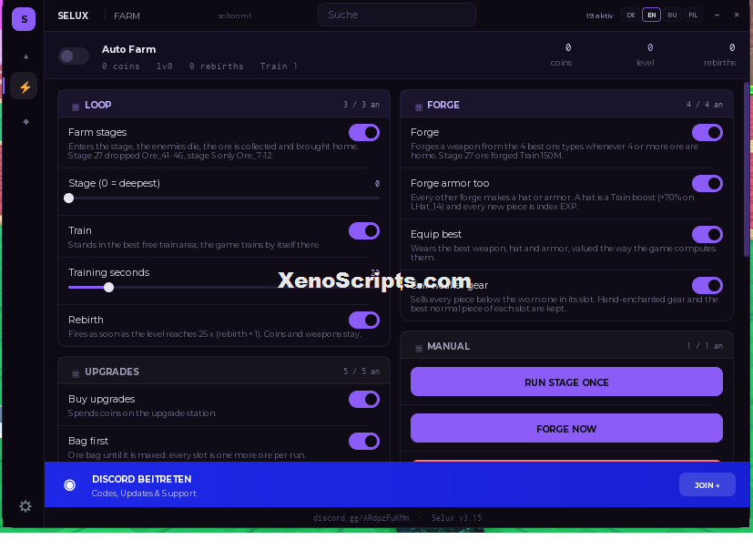753x560 pixels.
Task: Switch language to DE
Action: (x=631, y=15)
